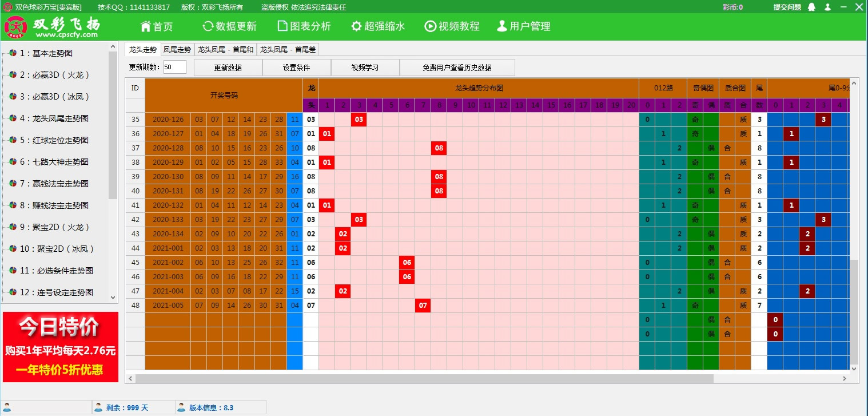Click the 数据更新 refresh icon

208,26
